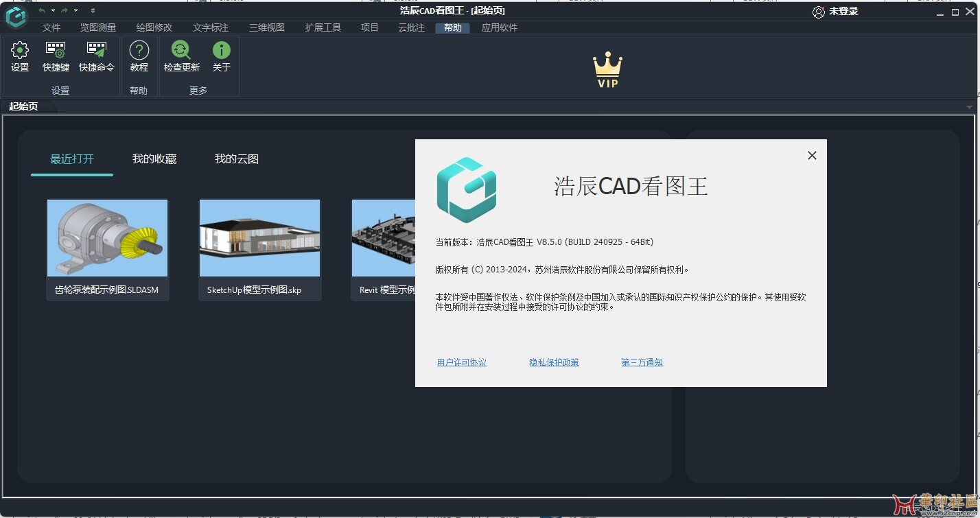Viewport: 980px width, 518px height.
Task: Switch to the 三维视图 ribbon tab
Action: pyautogui.click(x=267, y=27)
